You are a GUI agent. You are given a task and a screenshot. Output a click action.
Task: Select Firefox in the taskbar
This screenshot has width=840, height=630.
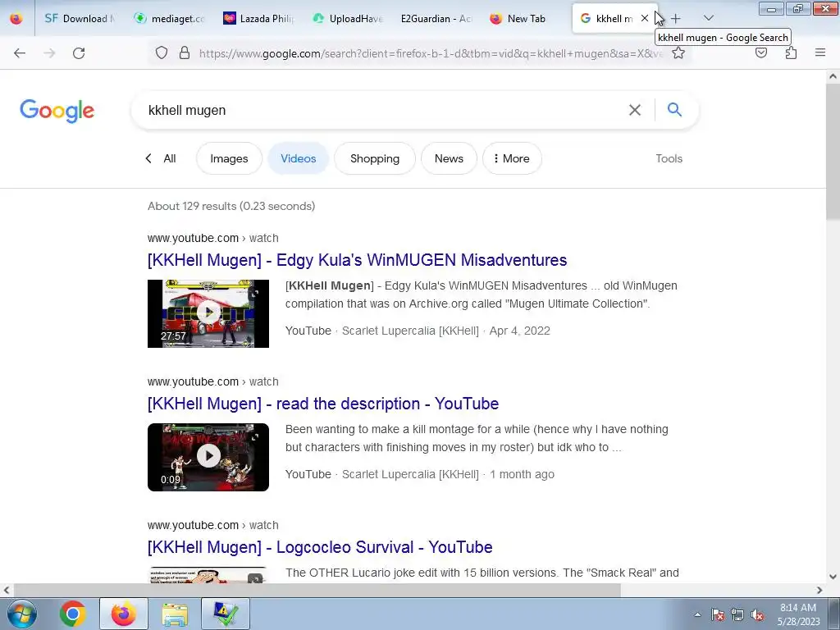pos(124,614)
